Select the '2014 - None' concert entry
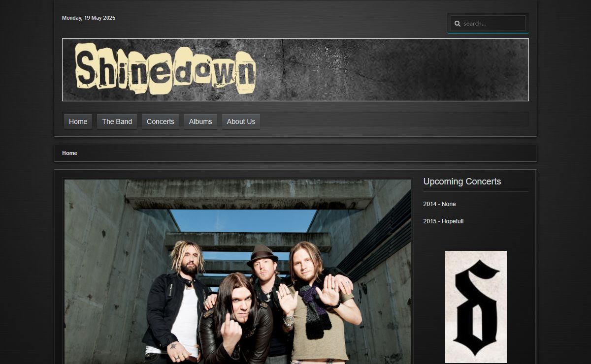Viewport: 591px width, 364px height. pos(439,204)
